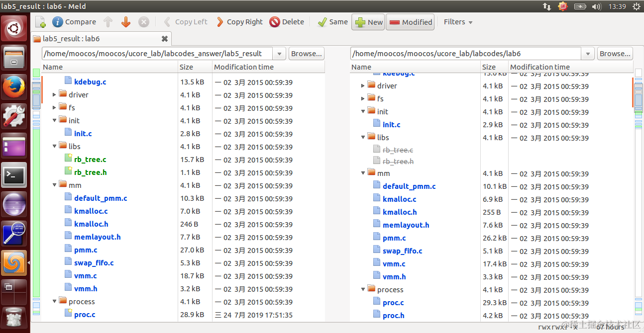
Task: Click the stop icon in toolbar
Action: [143, 22]
